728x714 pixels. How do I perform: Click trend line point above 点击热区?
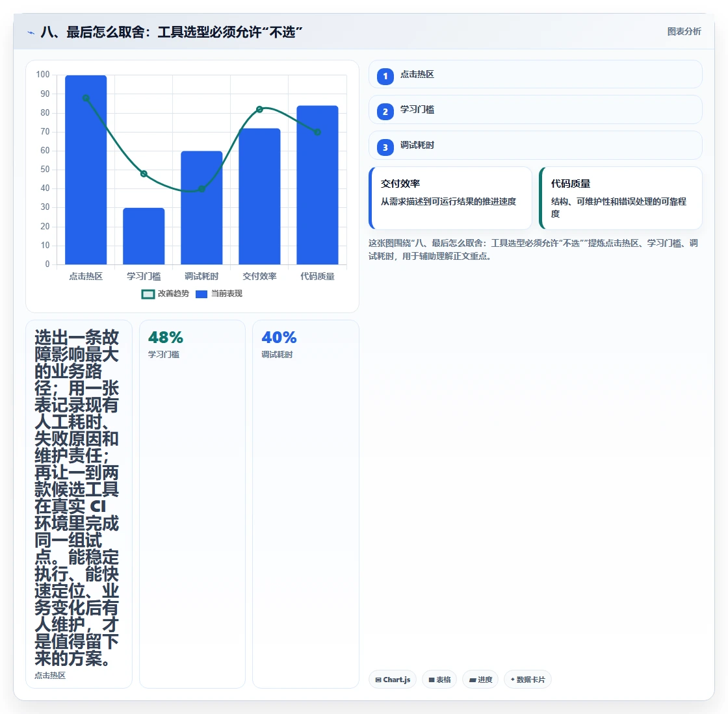(x=86, y=98)
